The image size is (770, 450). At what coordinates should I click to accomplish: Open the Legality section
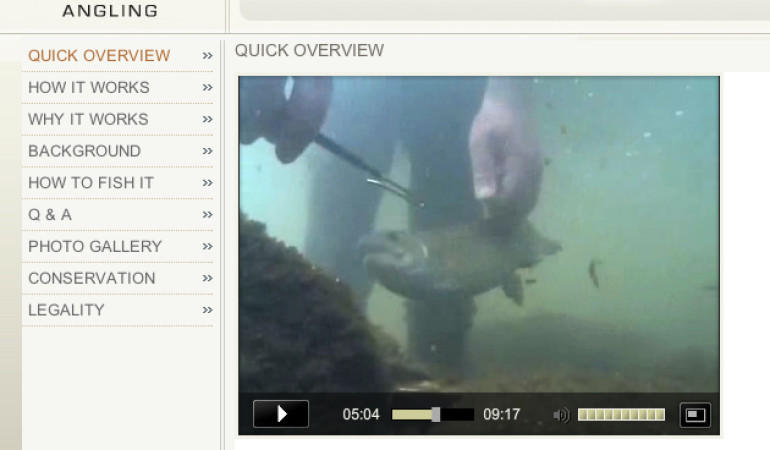tap(66, 311)
